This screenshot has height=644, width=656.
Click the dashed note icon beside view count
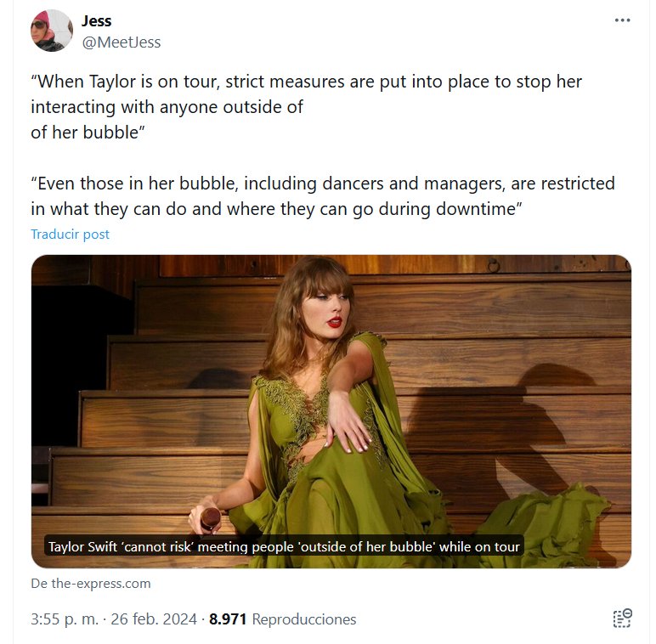pos(622,619)
